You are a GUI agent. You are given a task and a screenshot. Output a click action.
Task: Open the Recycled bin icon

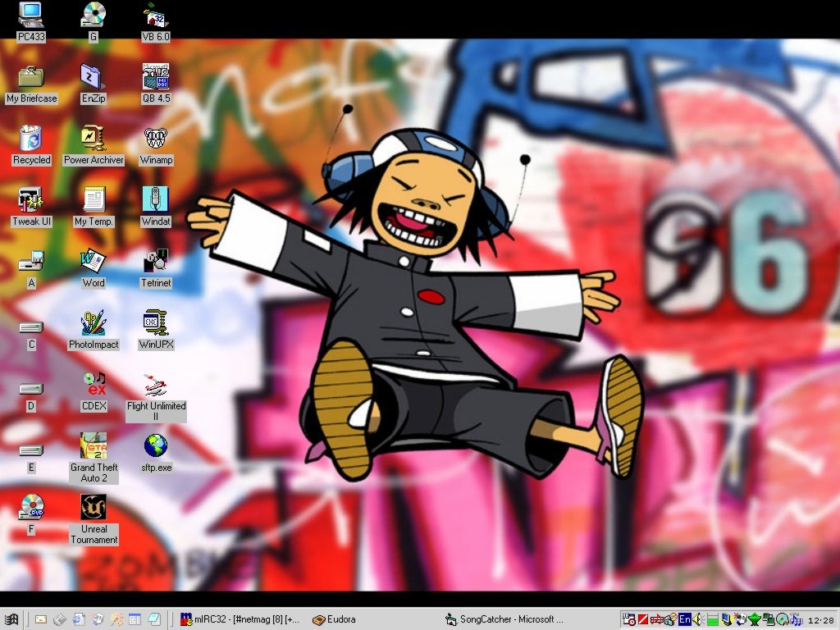tap(31, 138)
